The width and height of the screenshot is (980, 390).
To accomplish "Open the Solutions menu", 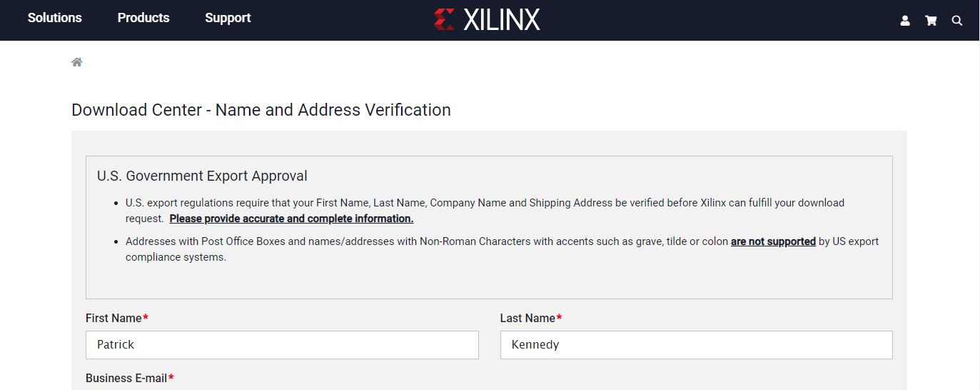I will pos(55,18).
